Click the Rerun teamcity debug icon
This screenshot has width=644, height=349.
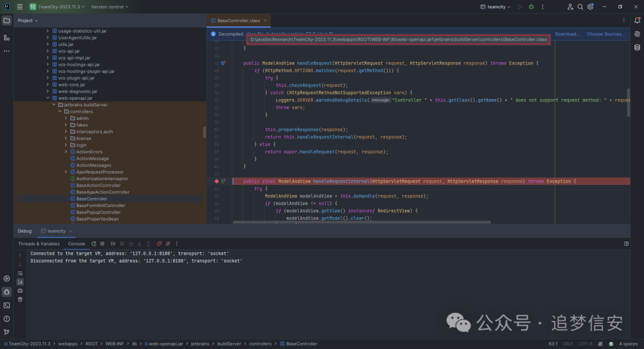(x=94, y=243)
